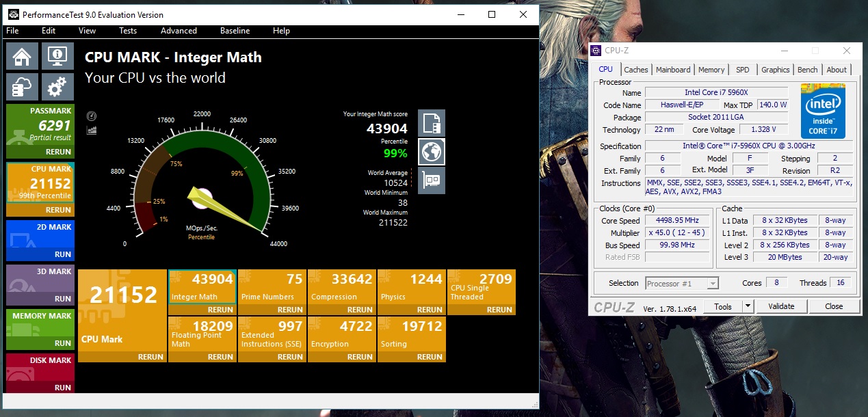
Task: Switch to the Graphics tab in CPU-Z
Action: 776,70
